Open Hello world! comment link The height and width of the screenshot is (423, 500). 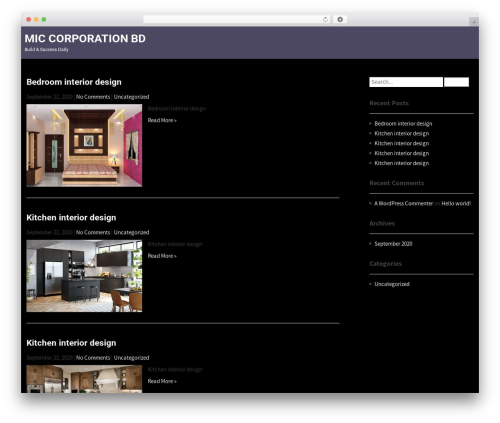pyautogui.click(x=456, y=204)
